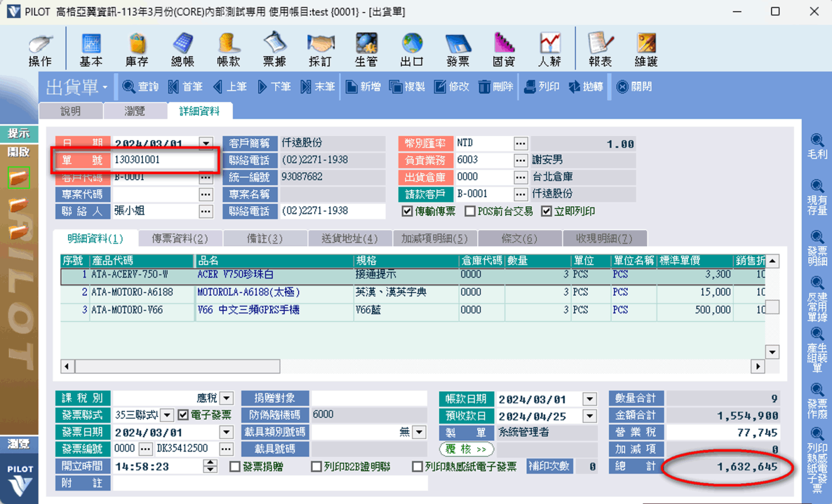Click the 列印 print toolbar button
Image resolution: width=832 pixels, height=504 pixels.
click(542, 87)
